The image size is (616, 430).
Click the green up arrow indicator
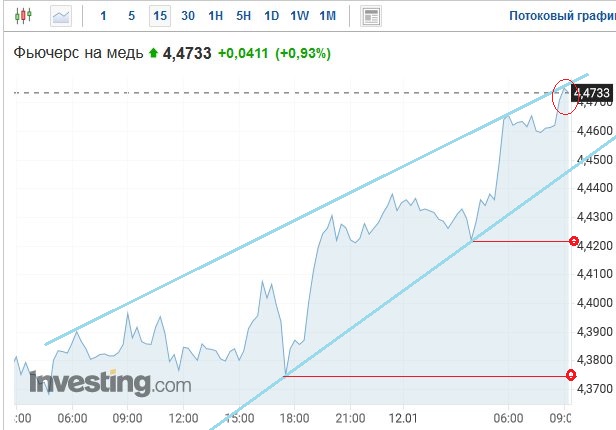pyautogui.click(x=153, y=52)
